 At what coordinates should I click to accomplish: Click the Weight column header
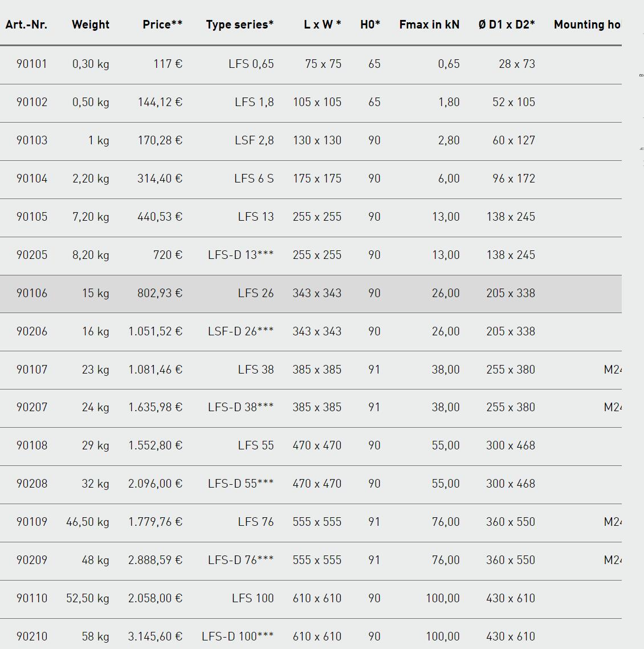coord(91,25)
